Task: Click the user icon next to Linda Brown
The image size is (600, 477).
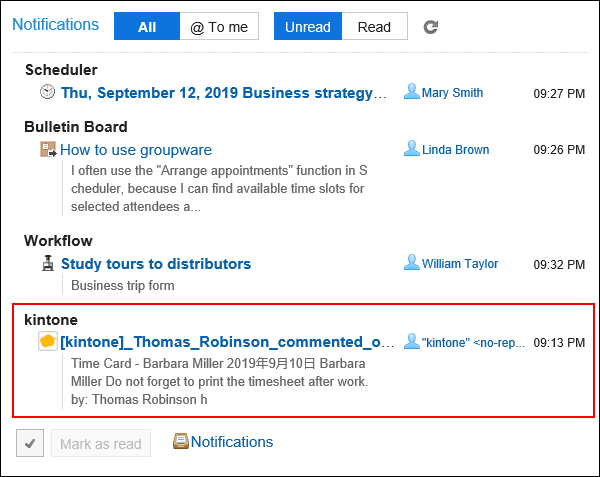Action: point(412,149)
